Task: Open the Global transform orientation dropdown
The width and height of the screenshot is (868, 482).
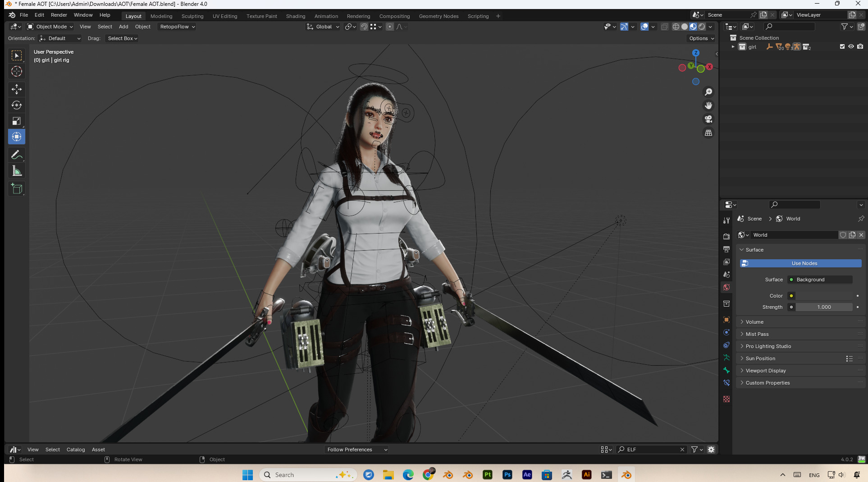Action: click(323, 27)
